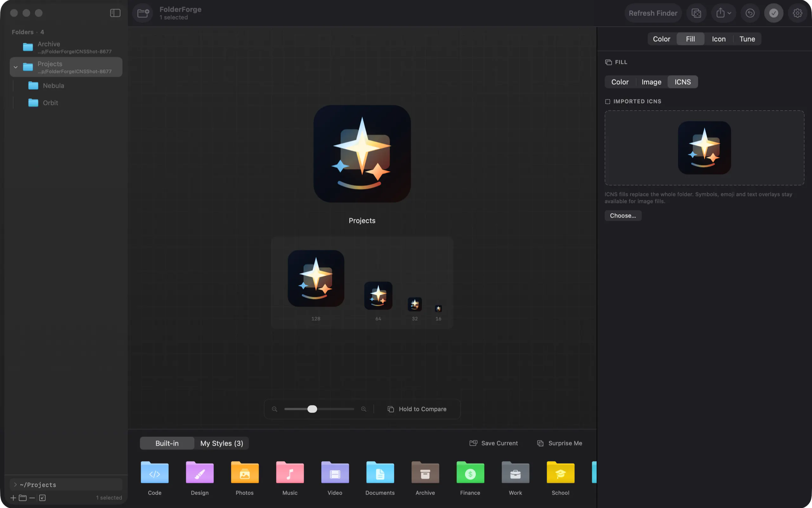Open the settings gear in toolbar
This screenshot has height=508, width=812.
click(798, 13)
